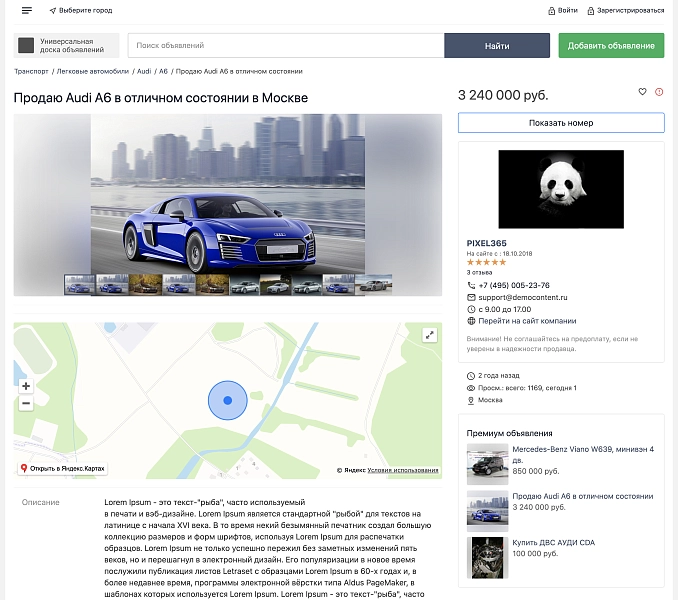Add listing to favorites with heart icon
The width and height of the screenshot is (678, 600).
(x=643, y=92)
